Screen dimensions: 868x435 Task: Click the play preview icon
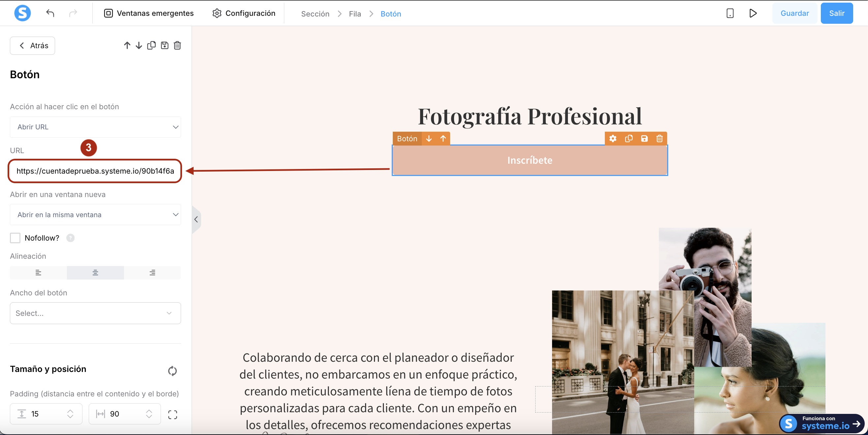click(753, 13)
